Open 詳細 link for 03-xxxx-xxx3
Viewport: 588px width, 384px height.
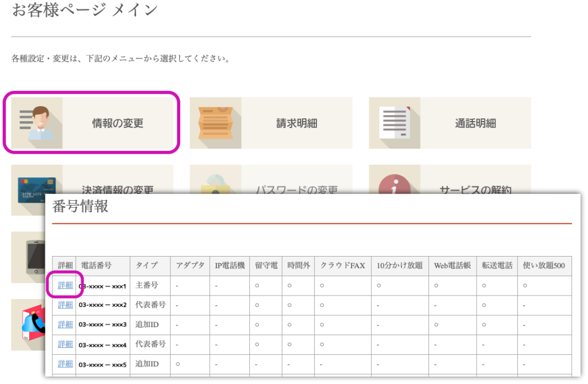tap(65, 324)
